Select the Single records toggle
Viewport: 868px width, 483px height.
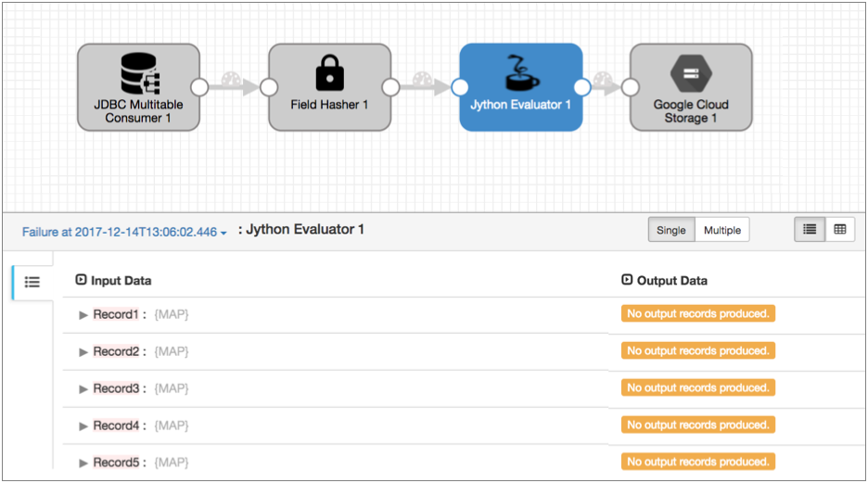671,230
